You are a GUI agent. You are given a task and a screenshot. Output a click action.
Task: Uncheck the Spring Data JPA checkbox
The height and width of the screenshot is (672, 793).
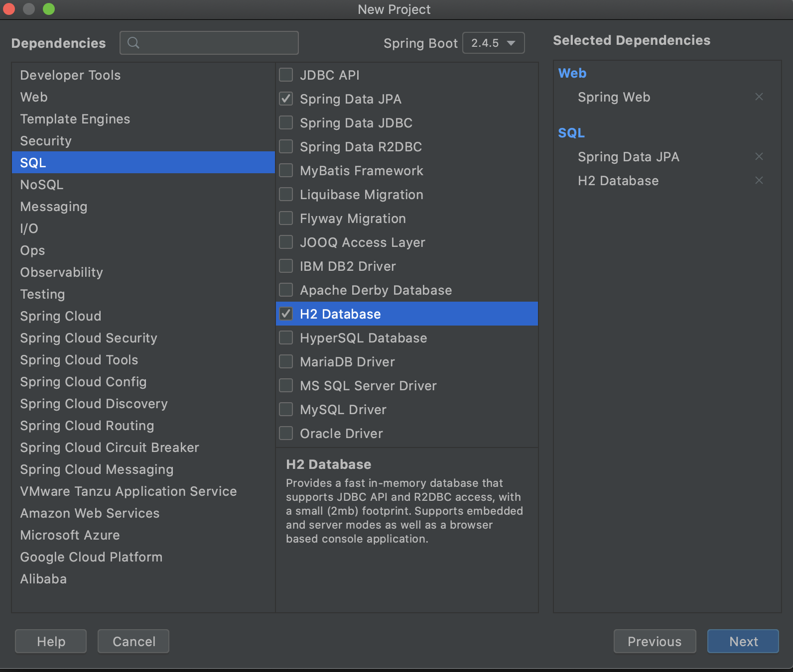(286, 99)
